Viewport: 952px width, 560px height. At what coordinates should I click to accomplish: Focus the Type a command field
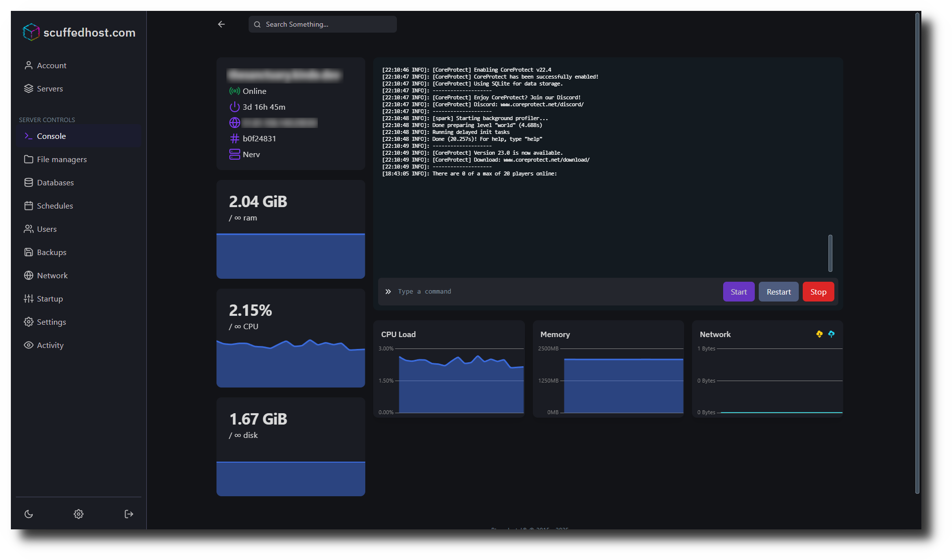click(x=554, y=292)
